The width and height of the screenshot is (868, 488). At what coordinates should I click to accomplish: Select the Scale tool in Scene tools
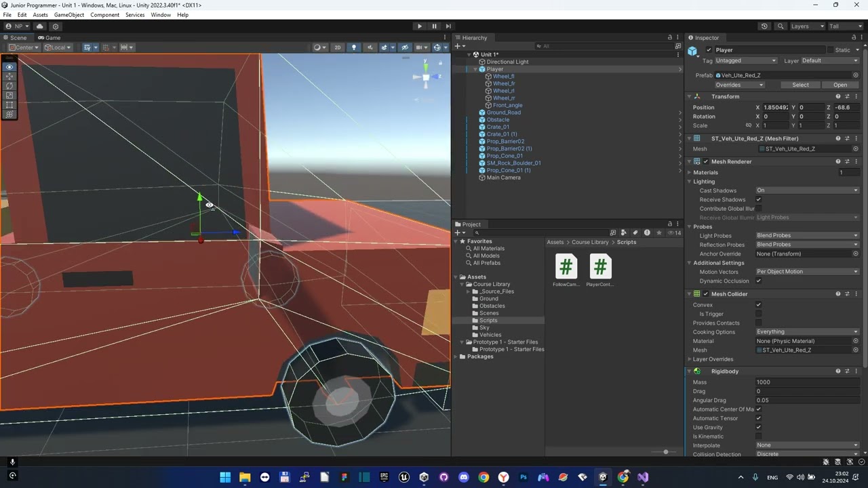coord(9,96)
